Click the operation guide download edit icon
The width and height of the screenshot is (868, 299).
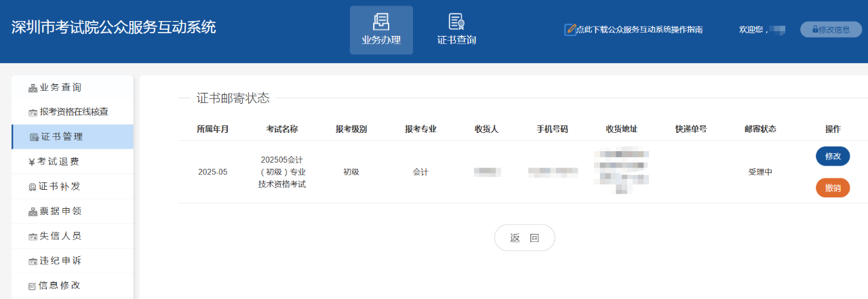coord(570,29)
